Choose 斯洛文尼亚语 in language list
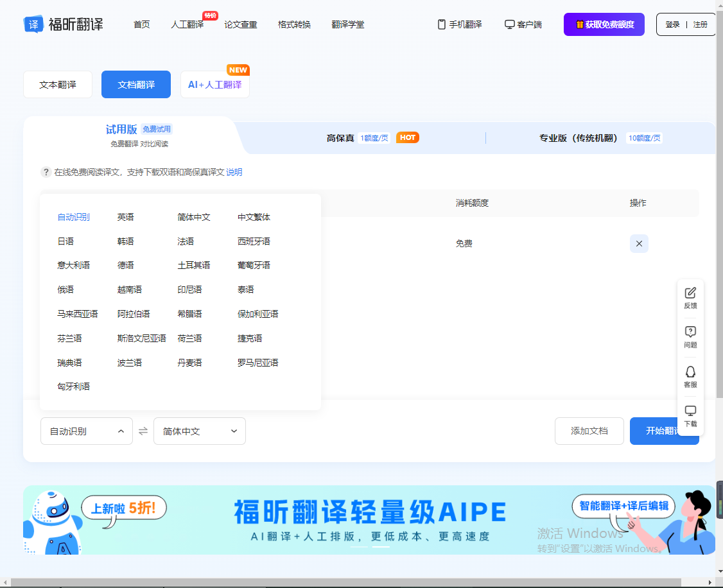Viewport: 723px width, 588px height. 141,339
